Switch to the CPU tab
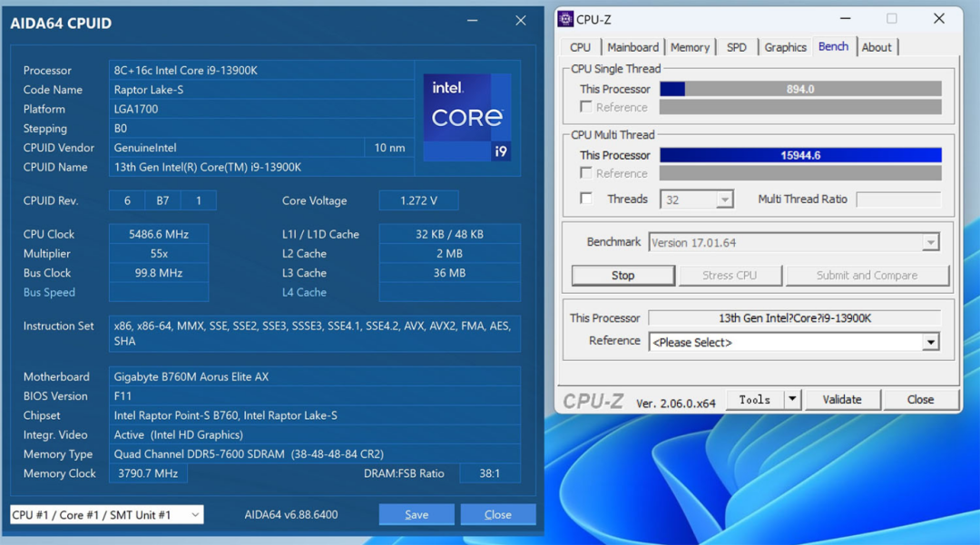 click(x=580, y=47)
